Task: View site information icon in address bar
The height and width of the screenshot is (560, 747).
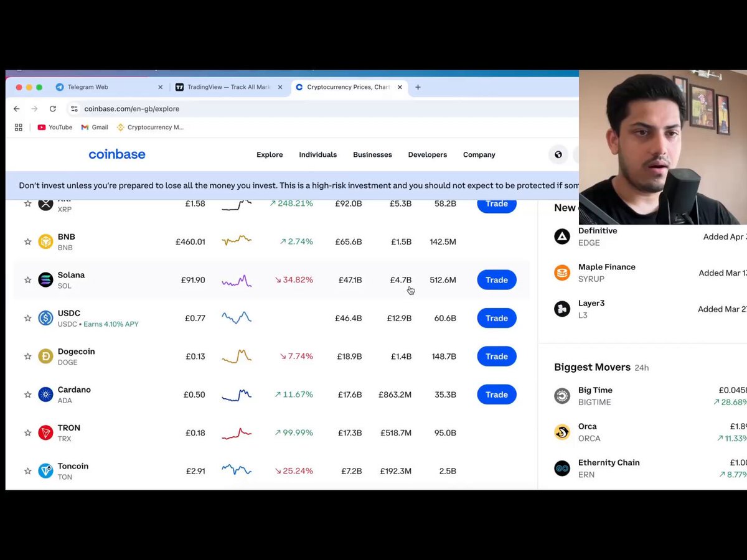Action: (x=74, y=109)
